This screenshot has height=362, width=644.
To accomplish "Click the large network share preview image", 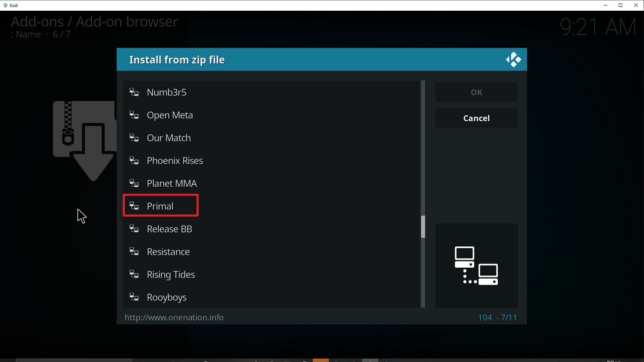I will coord(476,266).
